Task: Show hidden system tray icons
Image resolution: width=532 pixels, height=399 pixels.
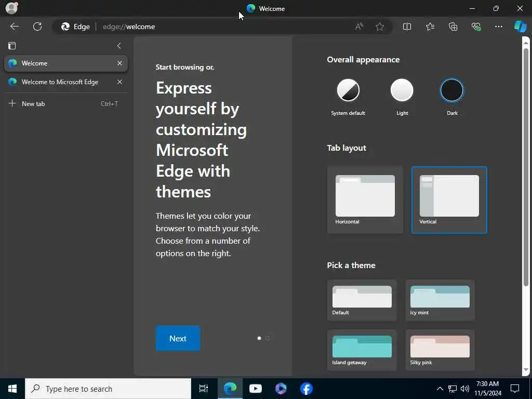Action: pos(440,389)
